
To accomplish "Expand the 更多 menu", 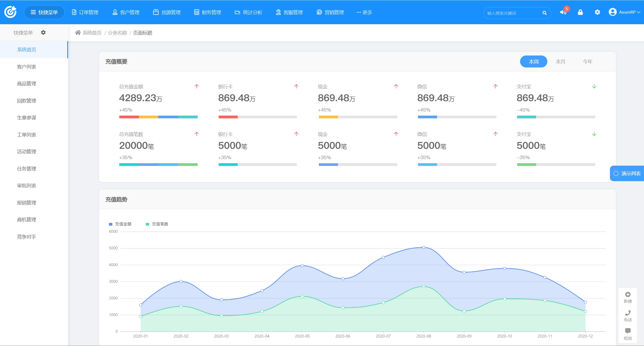I will (364, 12).
